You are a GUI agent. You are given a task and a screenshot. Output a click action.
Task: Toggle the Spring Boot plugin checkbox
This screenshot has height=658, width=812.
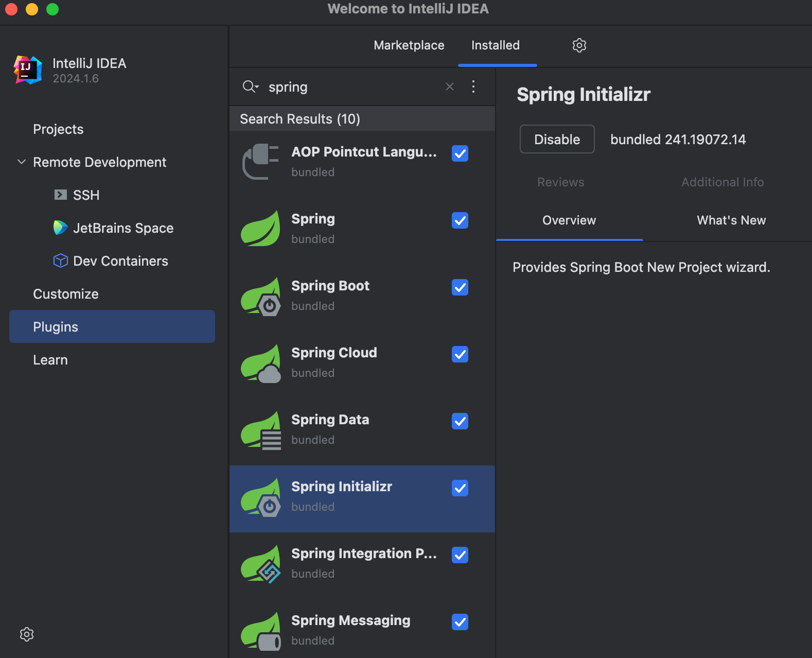click(460, 287)
